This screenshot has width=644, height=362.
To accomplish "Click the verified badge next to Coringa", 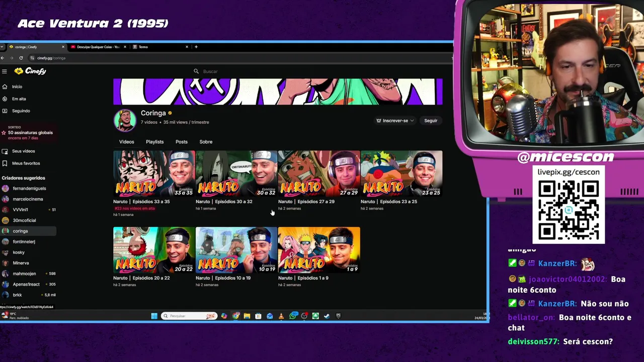I will click(x=170, y=113).
